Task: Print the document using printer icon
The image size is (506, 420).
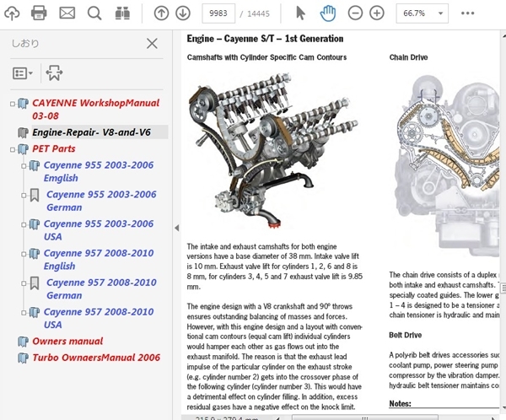Action: [39, 13]
